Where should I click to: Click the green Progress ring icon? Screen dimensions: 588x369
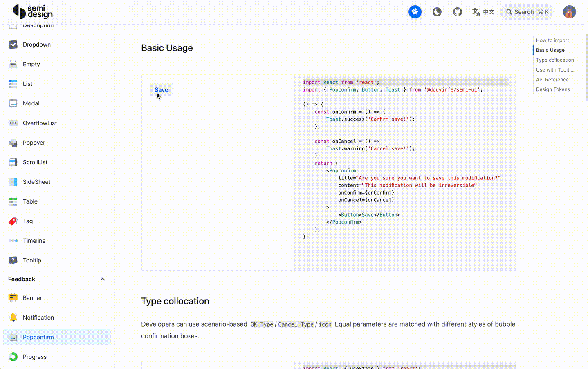[x=13, y=357]
